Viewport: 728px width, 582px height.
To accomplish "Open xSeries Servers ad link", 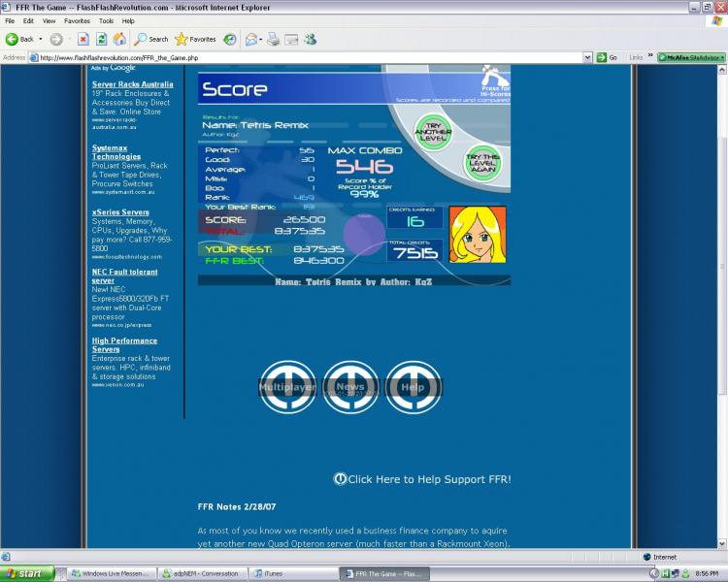I will (120, 212).
